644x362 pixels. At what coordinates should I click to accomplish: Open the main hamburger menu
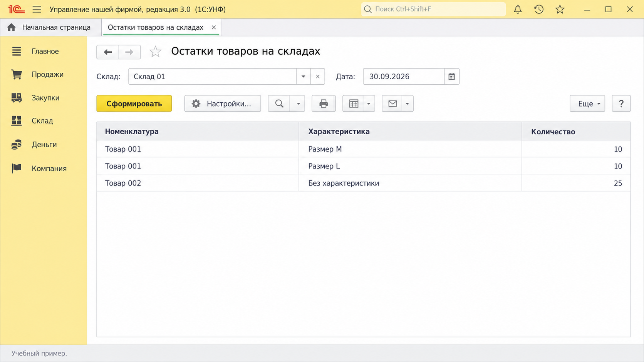[37, 9]
